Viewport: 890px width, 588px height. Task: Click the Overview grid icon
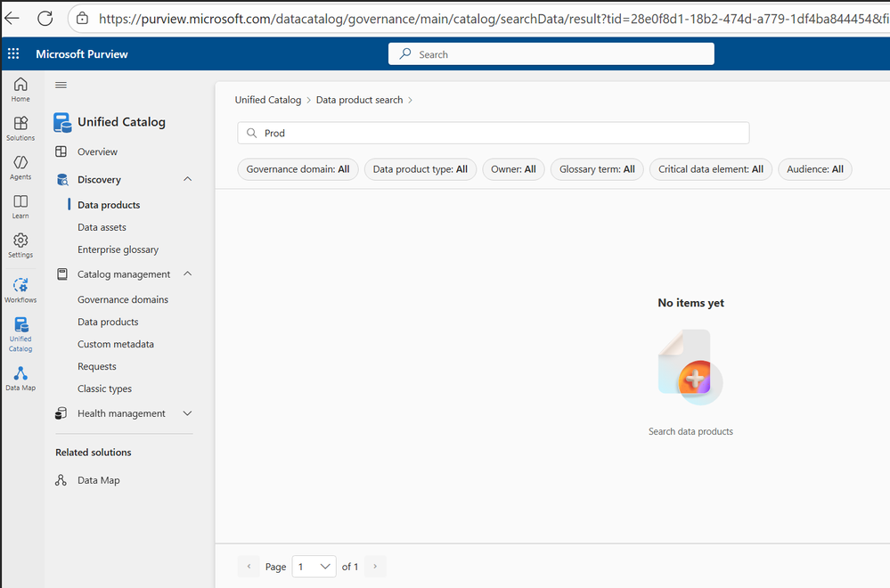click(x=61, y=151)
